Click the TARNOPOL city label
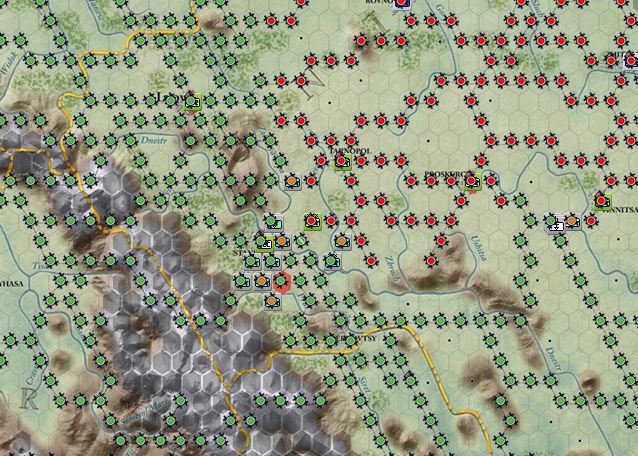Image resolution: width=638 pixels, height=456 pixels. point(351,151)
